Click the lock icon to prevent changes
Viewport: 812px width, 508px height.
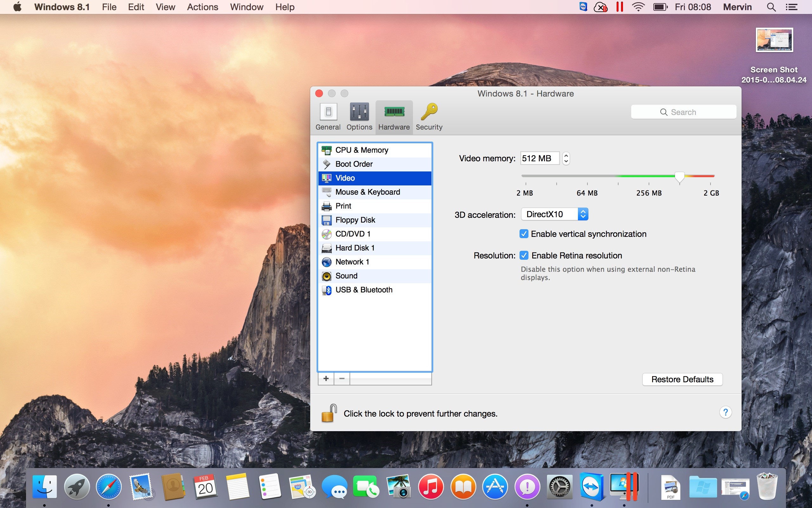329,413
